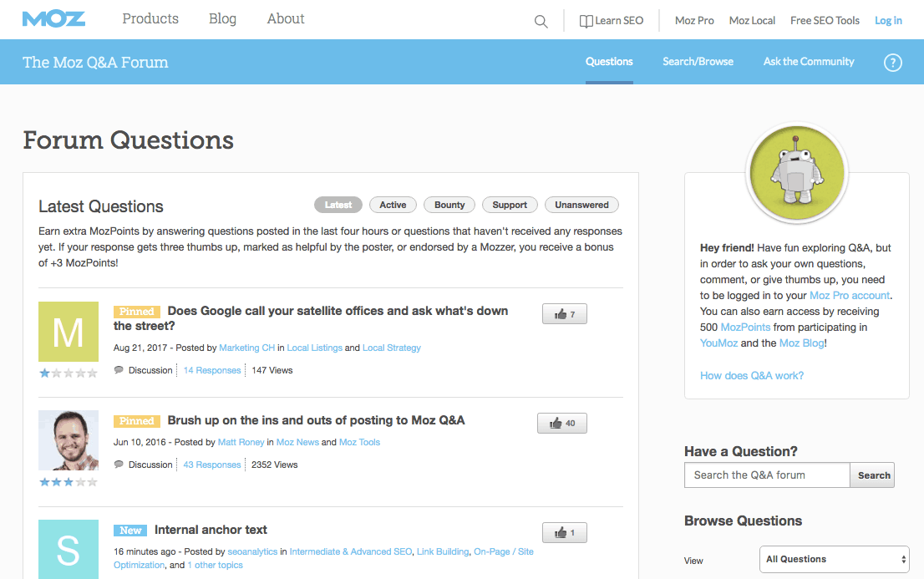Click '147 Views' text
Viewport: 924px width, 579px height.
[272, 370]
